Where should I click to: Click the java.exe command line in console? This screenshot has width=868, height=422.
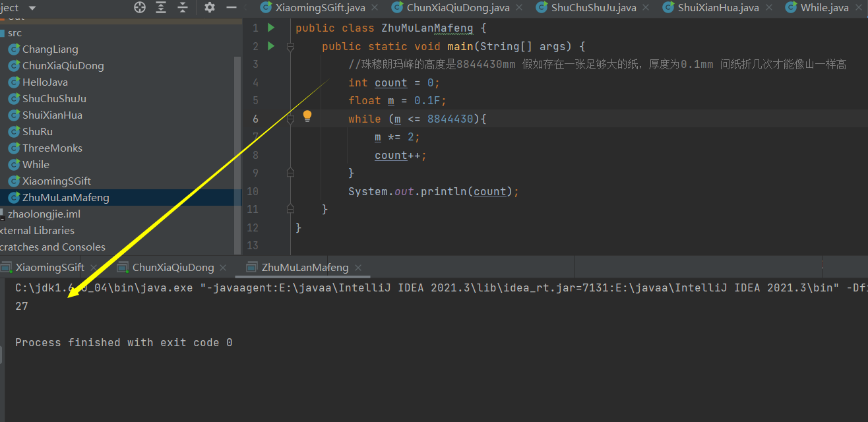[x=441, y=288]
